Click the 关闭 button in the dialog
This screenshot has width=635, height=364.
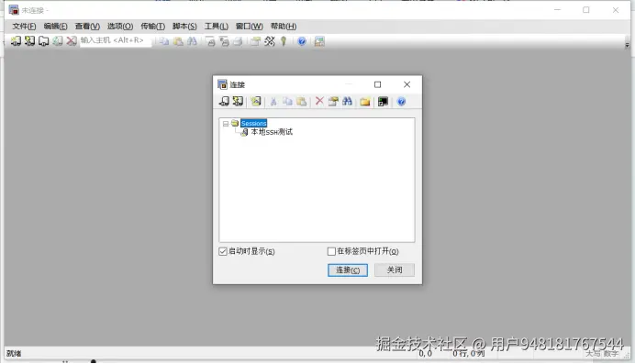395,270
